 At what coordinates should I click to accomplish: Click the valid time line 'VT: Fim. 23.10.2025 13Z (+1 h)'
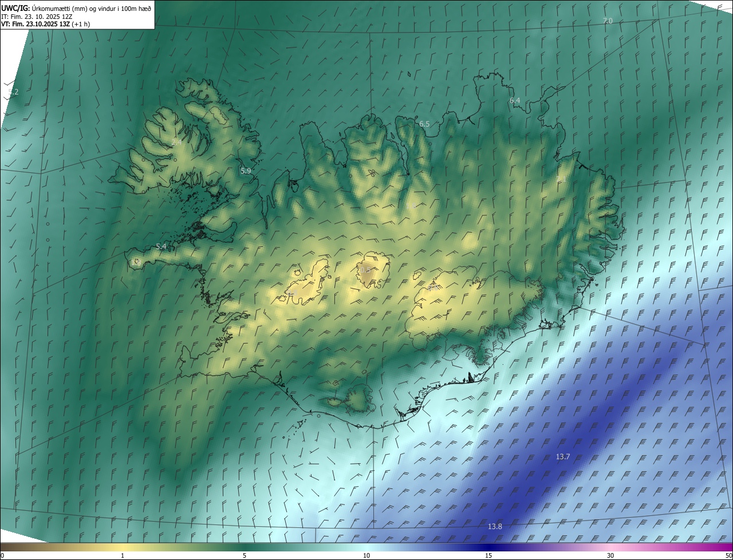(x=46, y=24)
